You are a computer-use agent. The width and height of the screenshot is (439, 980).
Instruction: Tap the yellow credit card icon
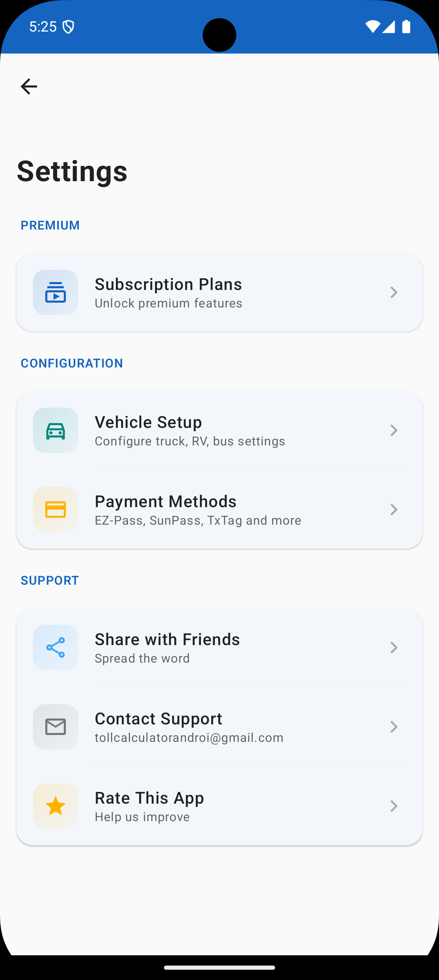(56, 510)
